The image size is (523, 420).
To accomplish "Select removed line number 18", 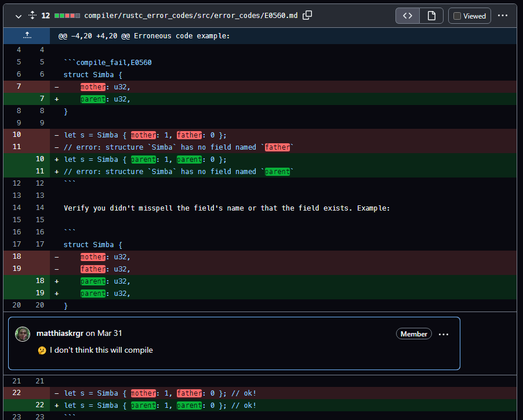I will pyautogui.click(x=17, y=256).
